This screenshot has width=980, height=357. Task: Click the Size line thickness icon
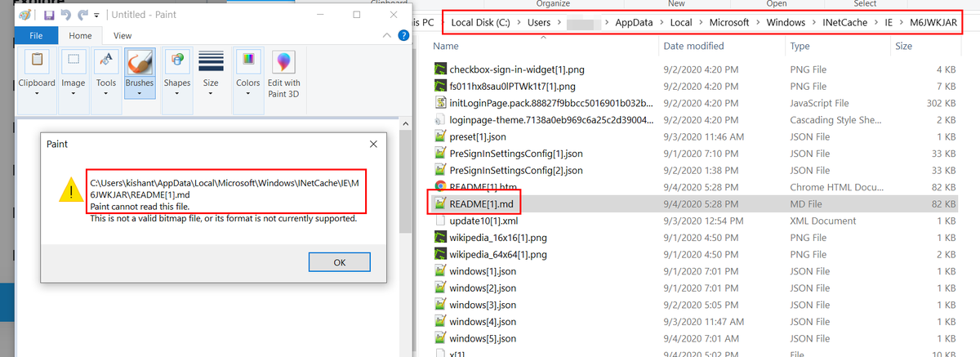(211, 61)
